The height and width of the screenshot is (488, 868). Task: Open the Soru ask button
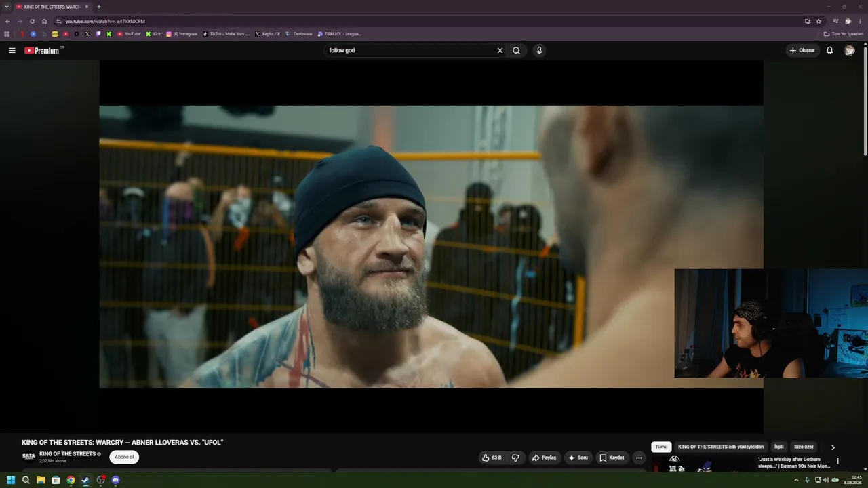click(578, 457)
